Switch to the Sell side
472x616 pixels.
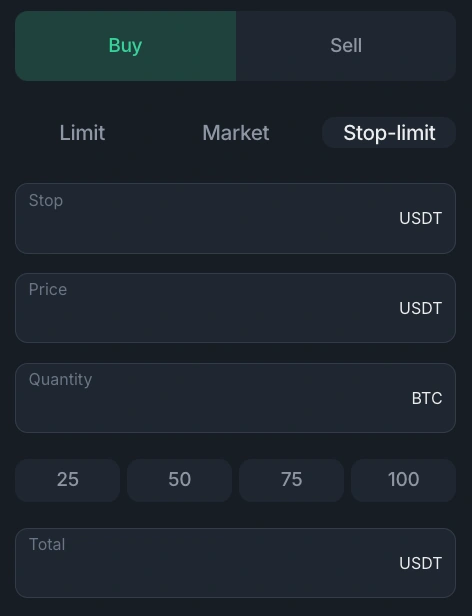pyautogui.click(x=346, y=46)
